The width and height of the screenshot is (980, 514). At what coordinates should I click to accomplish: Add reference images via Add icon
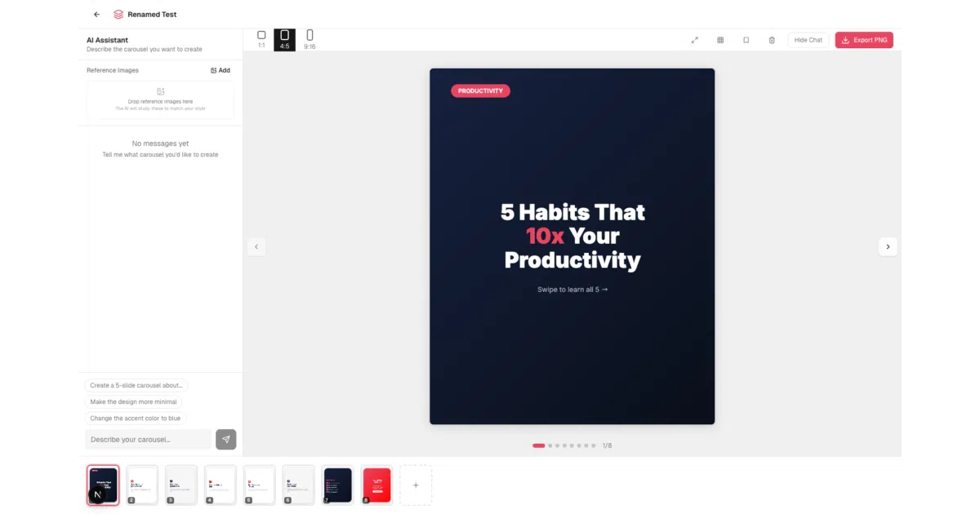click(220, 70)
